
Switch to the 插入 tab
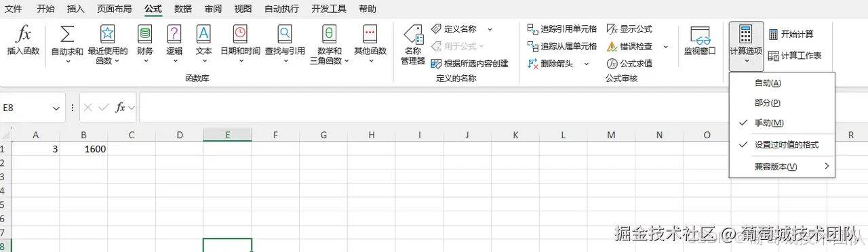pyautogui.click(x=76, y=9)
